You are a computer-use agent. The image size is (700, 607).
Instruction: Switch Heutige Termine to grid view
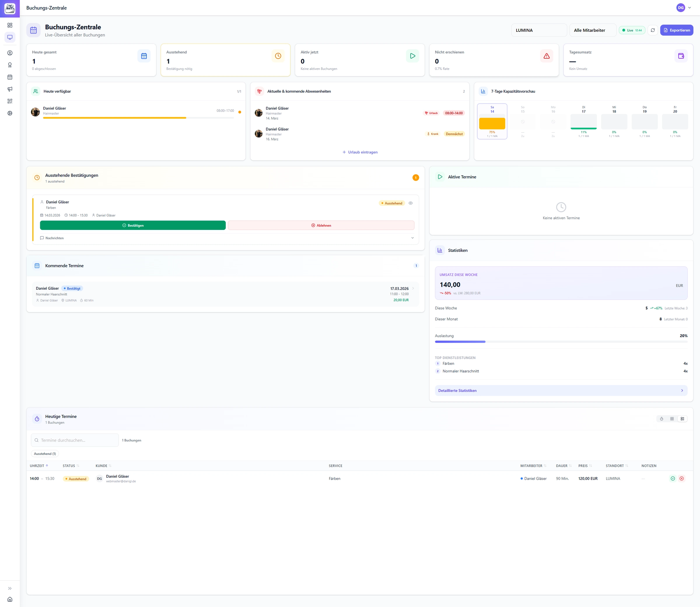click(x=672, y=419)
